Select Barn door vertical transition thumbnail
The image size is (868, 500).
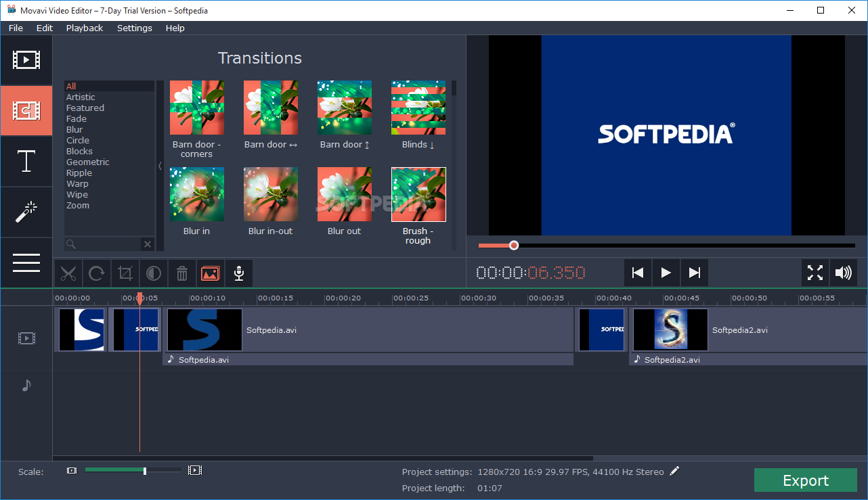click(345, 108)
